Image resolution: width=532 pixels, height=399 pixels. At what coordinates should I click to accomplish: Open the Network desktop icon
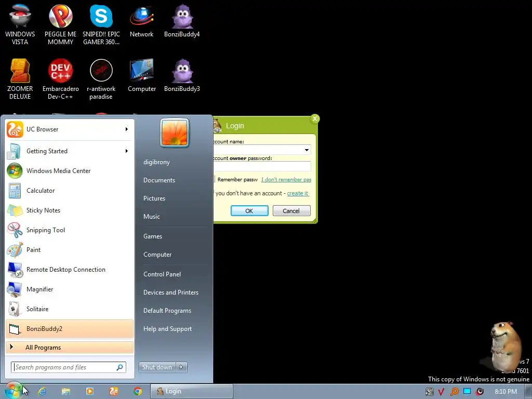(141, 20)
